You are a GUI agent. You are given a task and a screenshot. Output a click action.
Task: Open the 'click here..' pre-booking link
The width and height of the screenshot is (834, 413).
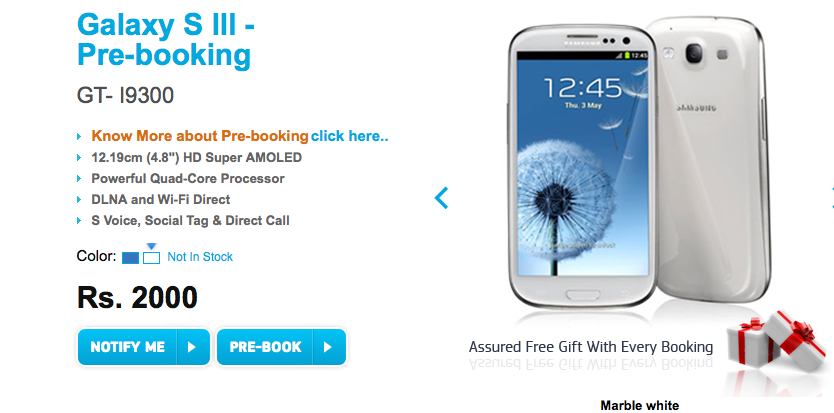point(349,136)
